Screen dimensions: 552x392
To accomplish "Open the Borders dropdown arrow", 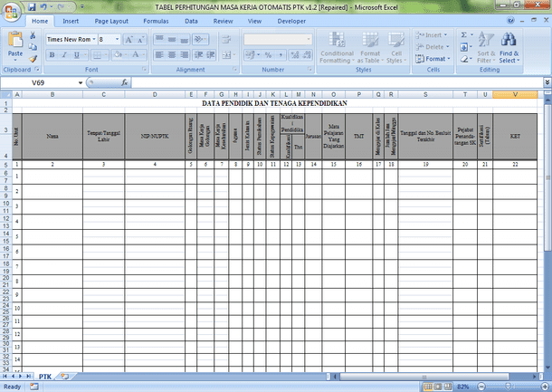I will (106, 55).
